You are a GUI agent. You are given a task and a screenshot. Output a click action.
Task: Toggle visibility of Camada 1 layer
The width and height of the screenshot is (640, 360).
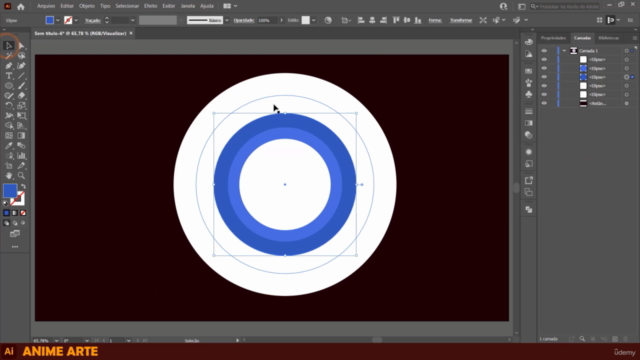(544, 51)
